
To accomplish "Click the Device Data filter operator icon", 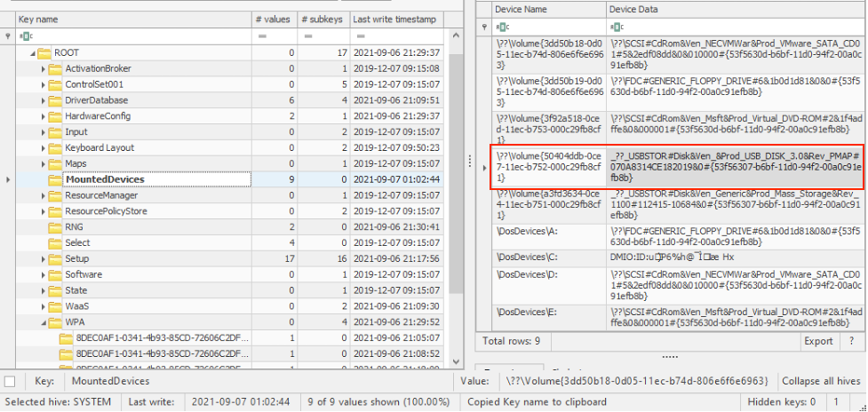I will [617, 26].
